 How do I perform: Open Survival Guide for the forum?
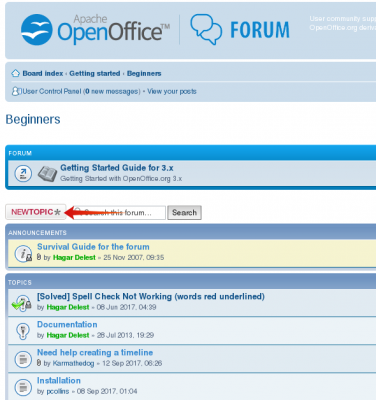93,247
